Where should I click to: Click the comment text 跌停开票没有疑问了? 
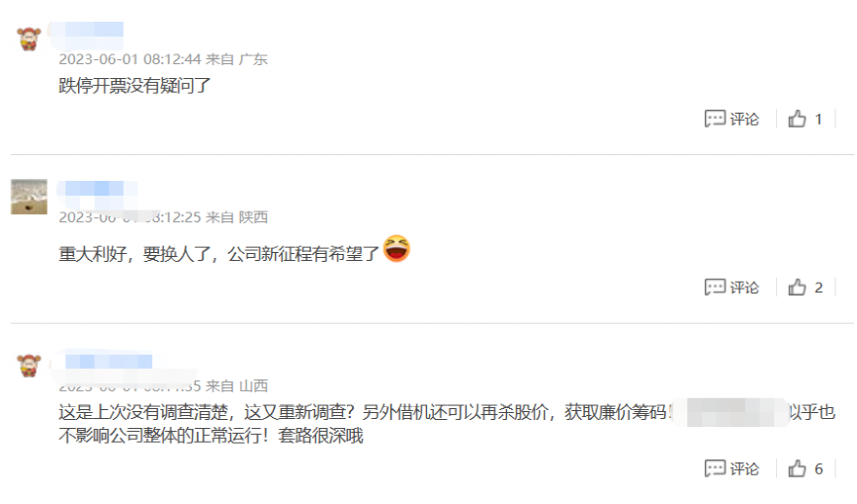(x=134, y=86)
